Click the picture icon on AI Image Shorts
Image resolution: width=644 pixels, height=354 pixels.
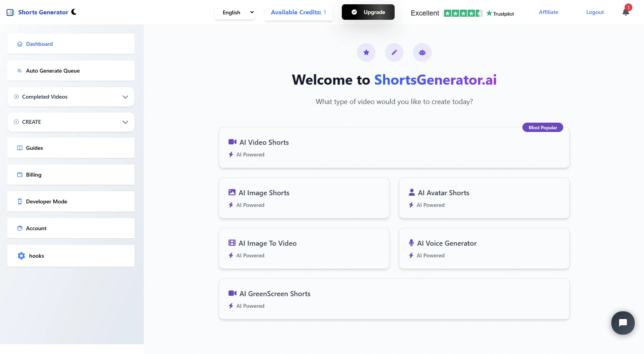tap(232, 192)
